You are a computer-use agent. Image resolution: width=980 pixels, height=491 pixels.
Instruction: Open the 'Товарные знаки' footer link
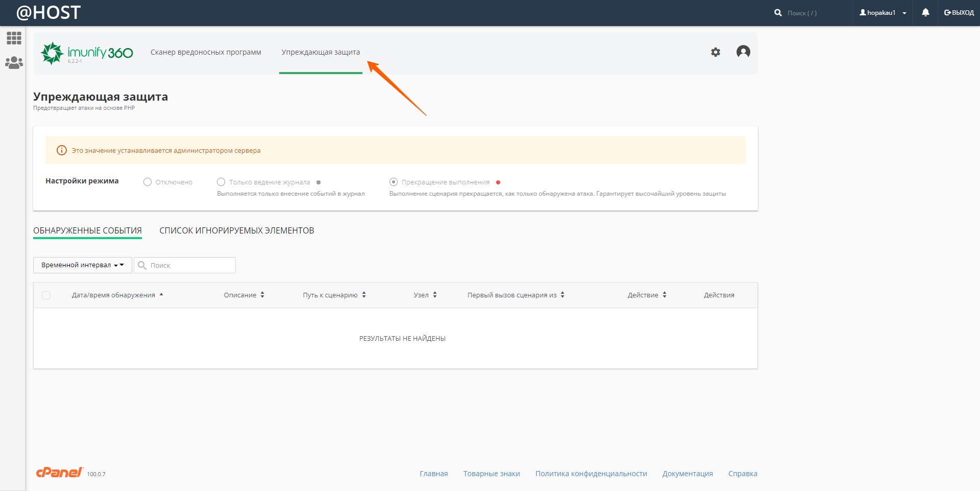tap(492, 474)
